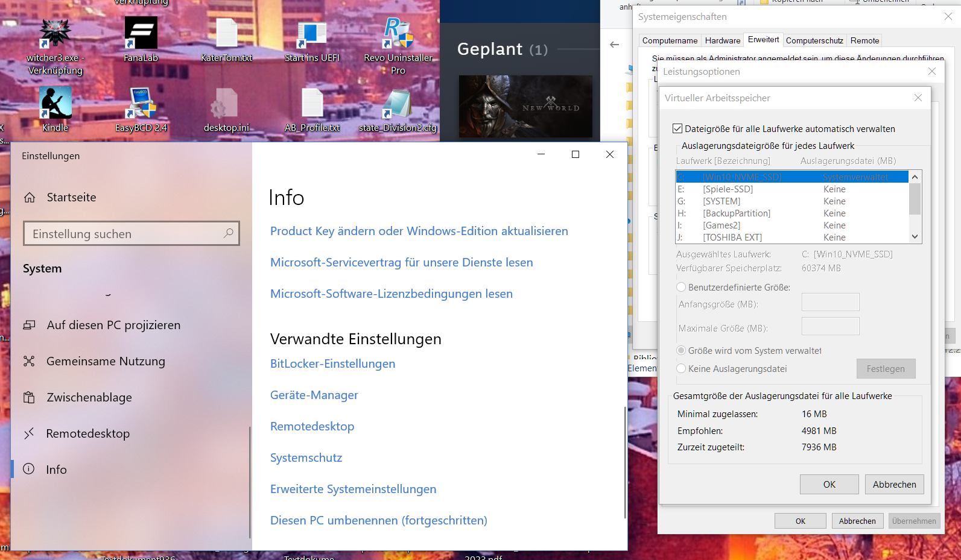Close the Virtueller Arbeitsspeicher dialog

(918, 98)
